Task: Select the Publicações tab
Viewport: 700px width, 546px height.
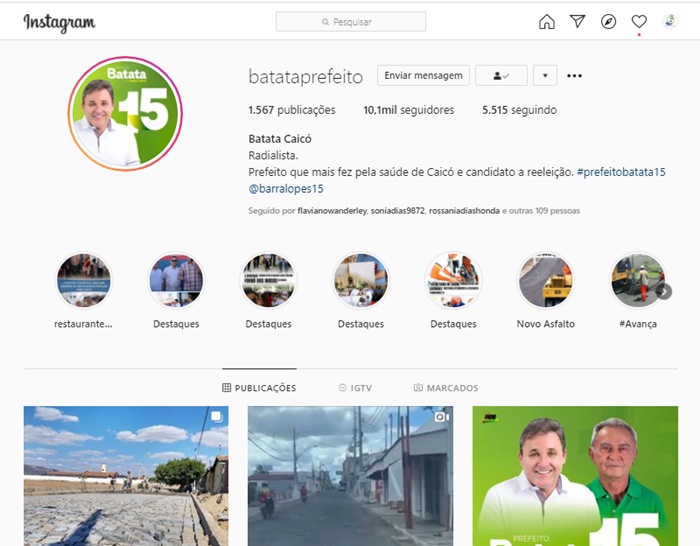Action: (x=259, y=388)
